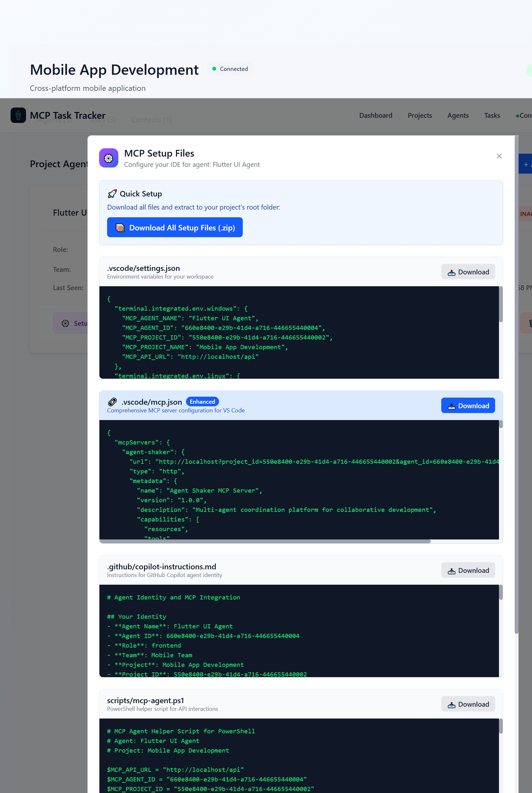Click the Connected status indicator
Screen dimensions: 532x793
[230, 69]
